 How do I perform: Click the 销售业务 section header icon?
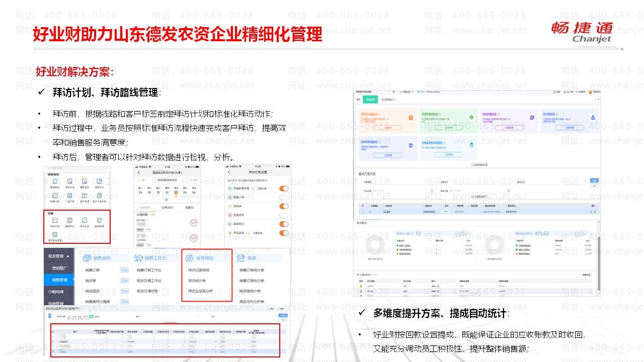click(87, 258)
